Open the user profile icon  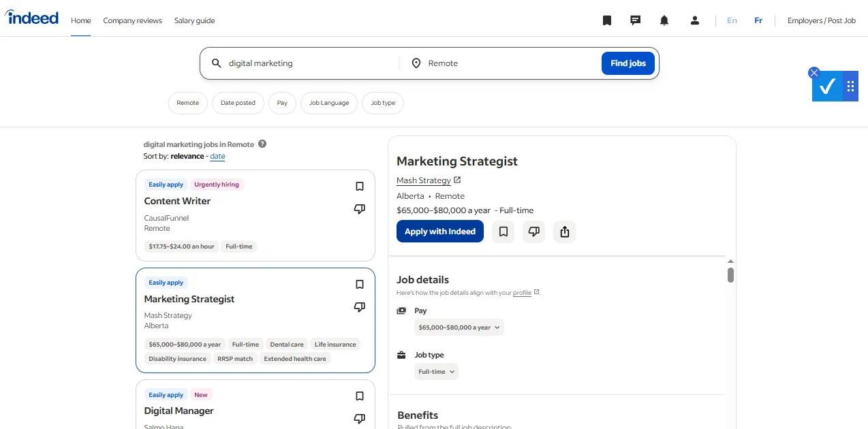click(695, 20)
